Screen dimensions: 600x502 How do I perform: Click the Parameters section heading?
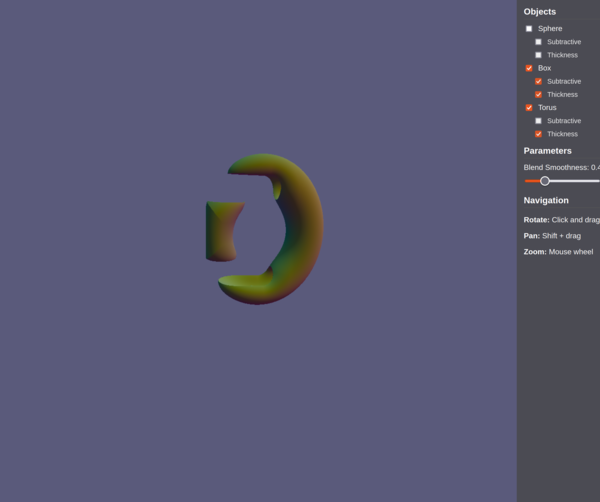tap(548, 151)
